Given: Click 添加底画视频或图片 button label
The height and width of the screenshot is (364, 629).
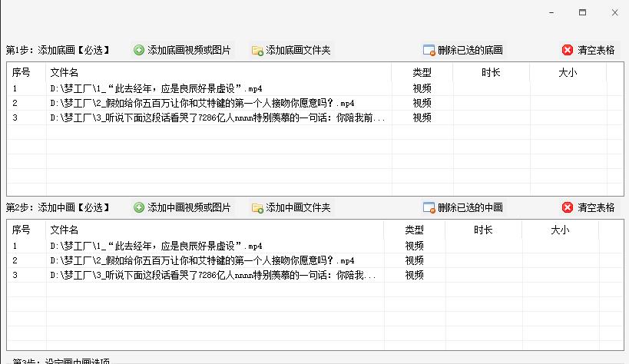Looking at the screenshot, I should point(189,50).
